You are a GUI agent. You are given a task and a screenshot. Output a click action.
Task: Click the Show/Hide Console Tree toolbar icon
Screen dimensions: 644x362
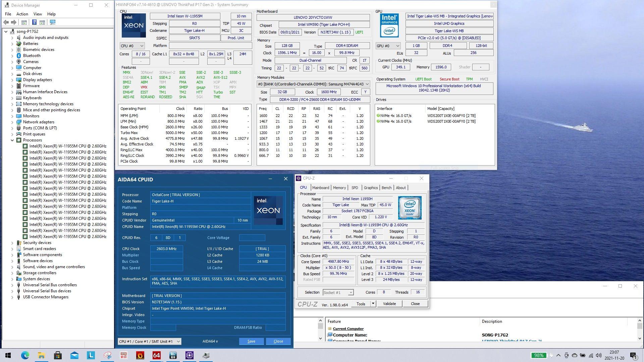[24, 22]
